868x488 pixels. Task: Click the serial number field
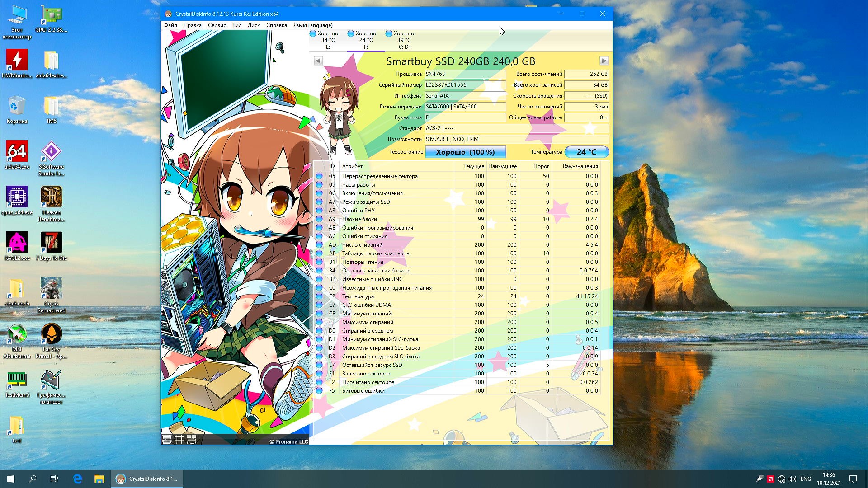pyautogui.click(x=465, y=85)
